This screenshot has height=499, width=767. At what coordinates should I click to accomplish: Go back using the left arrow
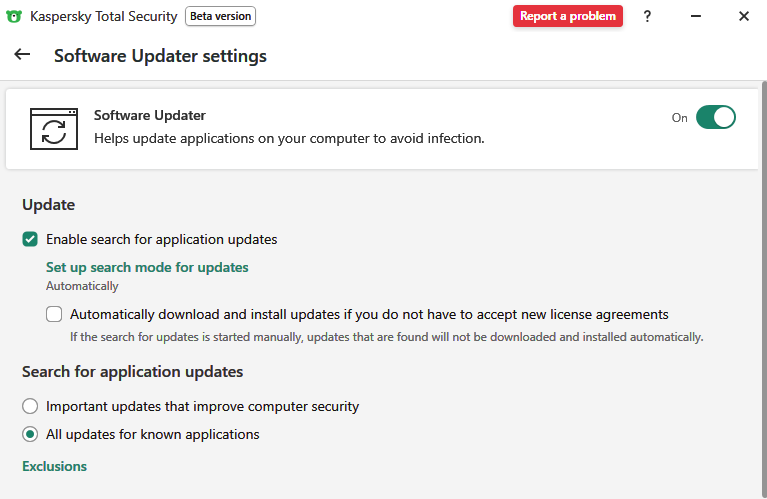point(22,55)
